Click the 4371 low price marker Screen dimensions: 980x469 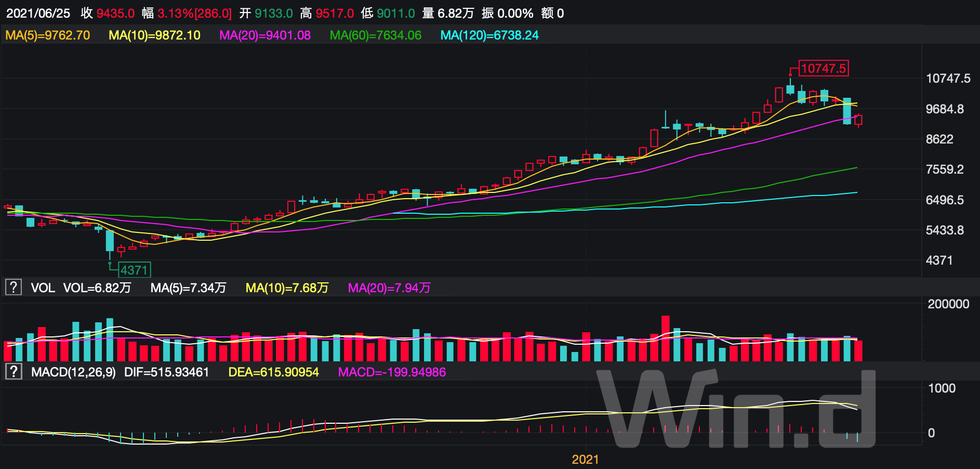click(x=135, y=269)
